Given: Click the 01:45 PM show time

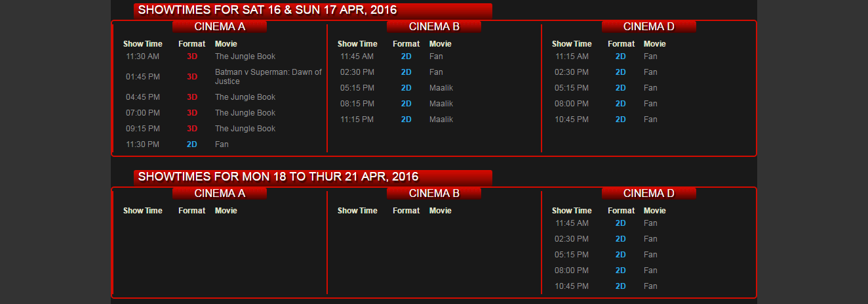Looking at the screenshot, I should 143,77.
